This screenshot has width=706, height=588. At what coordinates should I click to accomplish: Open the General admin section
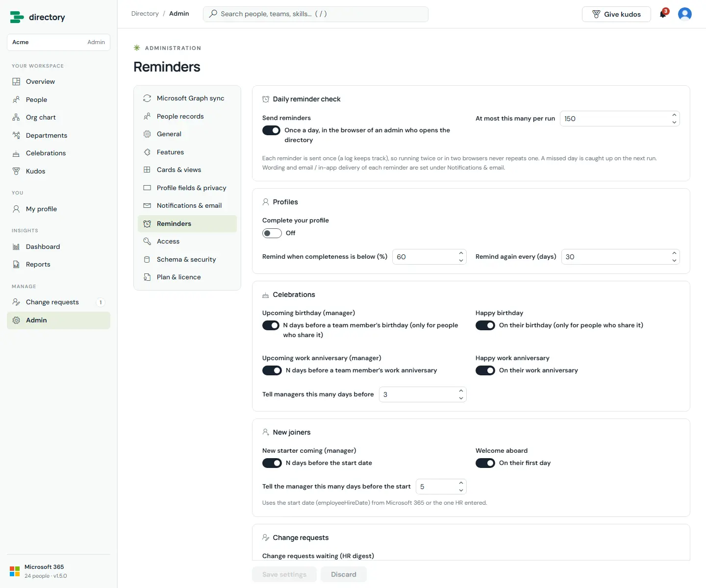pyautogui.click(x=187, y=134)
